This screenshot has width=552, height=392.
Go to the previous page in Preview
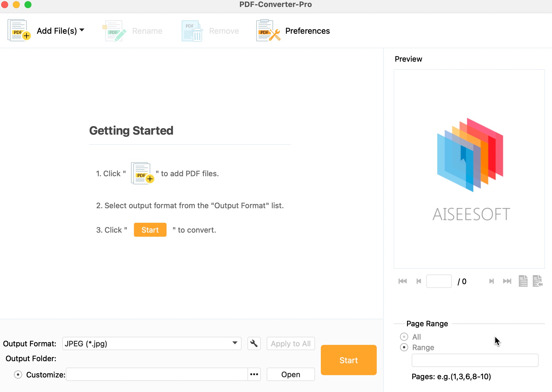(419, 281)
